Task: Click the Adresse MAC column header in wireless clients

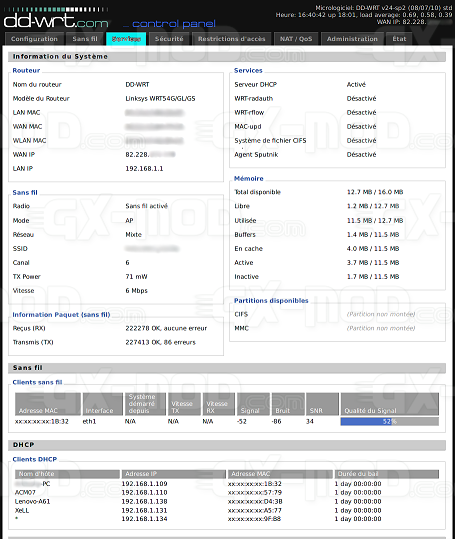Action: [x=48, y=404]
